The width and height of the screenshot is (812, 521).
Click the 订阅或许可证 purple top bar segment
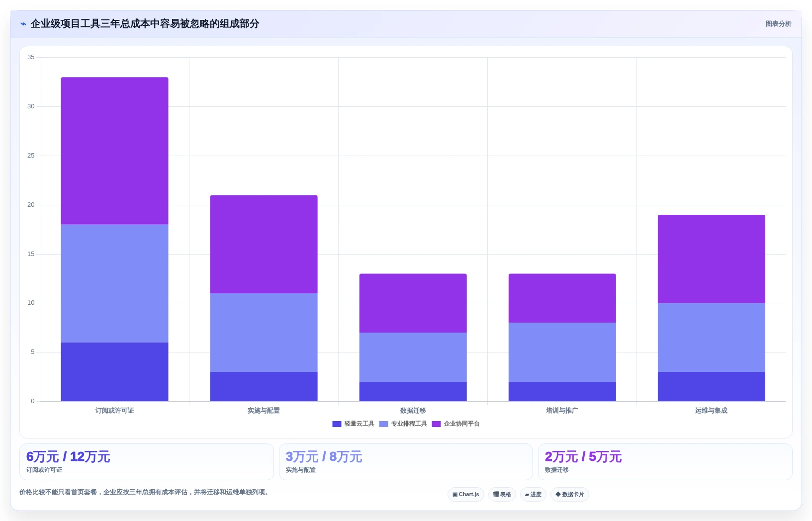point(114,151)
